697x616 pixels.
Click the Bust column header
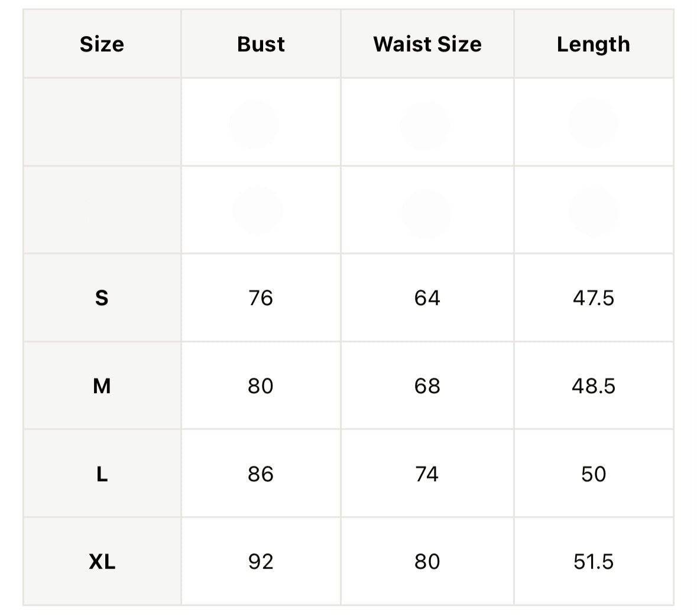coord(261,44)
